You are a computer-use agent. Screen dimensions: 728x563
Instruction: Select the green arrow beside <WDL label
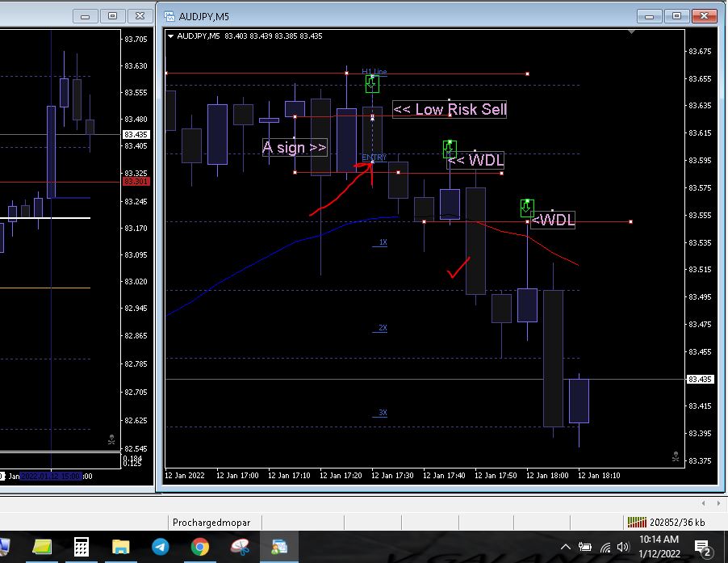click(x=527, y=208)
